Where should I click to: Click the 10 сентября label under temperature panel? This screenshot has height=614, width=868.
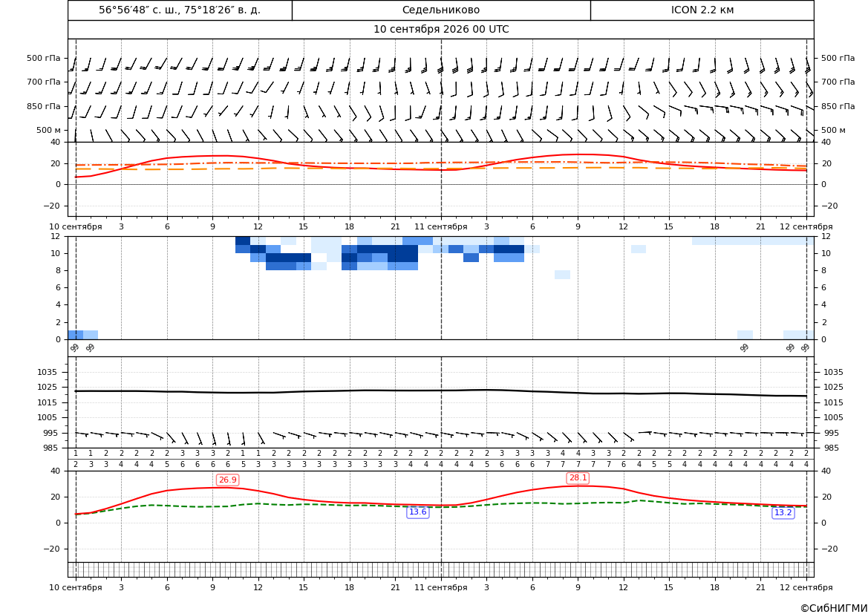click(76, 226)
